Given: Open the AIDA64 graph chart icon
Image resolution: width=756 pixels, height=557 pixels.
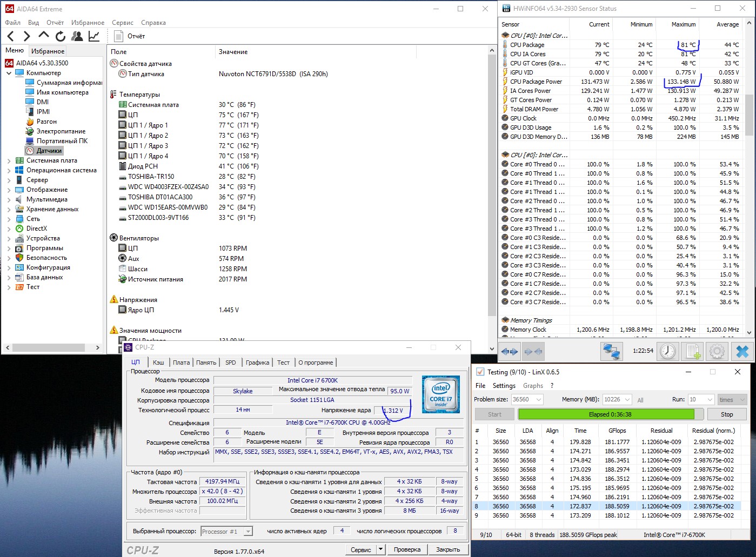Looking at the screenshot, I should [x=94, y=36].
